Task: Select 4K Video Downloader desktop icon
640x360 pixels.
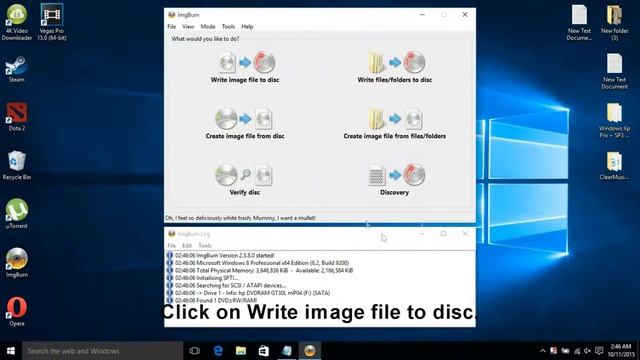Action: click(17, 22)
